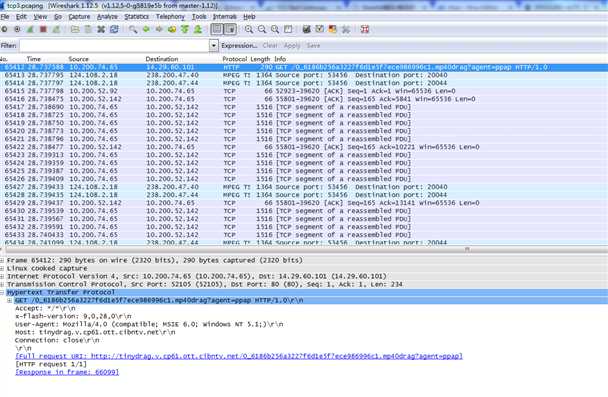Edit capture filters icon
The width and height of the screenshot is (608, 397).
click(x=307, y=29)
